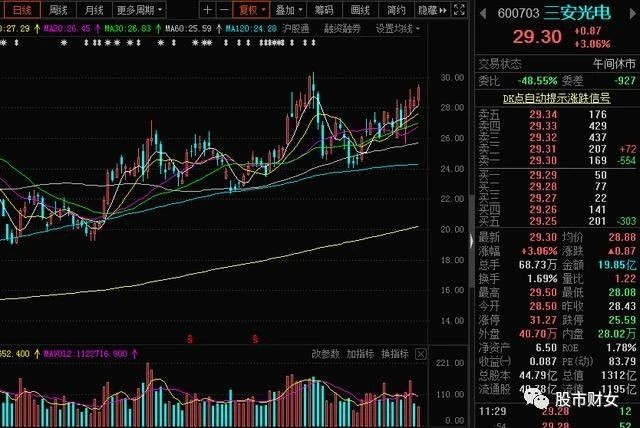Click the 均价 value 28.88
The width and height of the screenshot is (640, 428).
tap(622, 237)
